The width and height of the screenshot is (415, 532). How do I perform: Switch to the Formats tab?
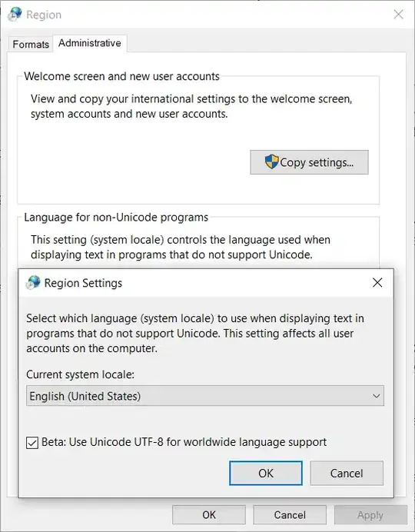pyautogui.click(x=31, y=44)
